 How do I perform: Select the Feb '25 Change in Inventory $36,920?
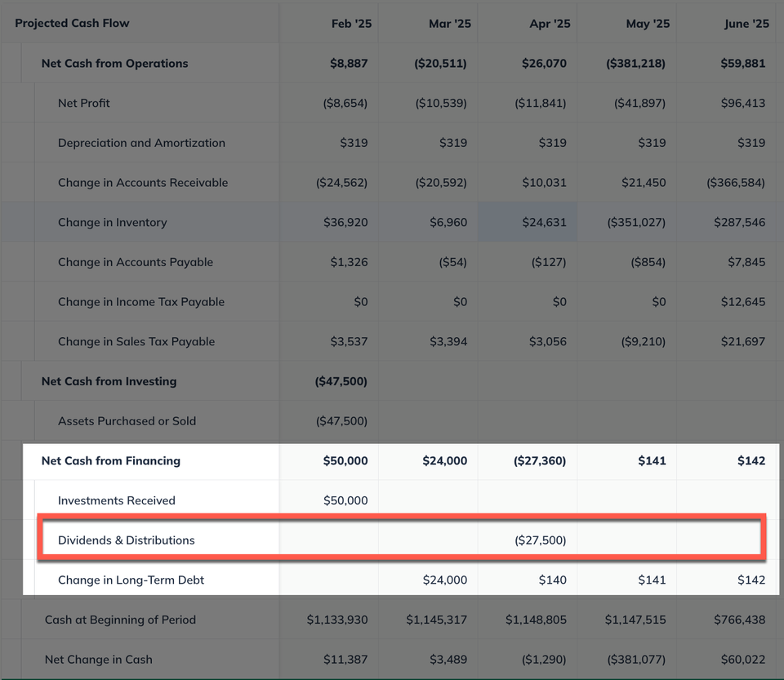345,222
